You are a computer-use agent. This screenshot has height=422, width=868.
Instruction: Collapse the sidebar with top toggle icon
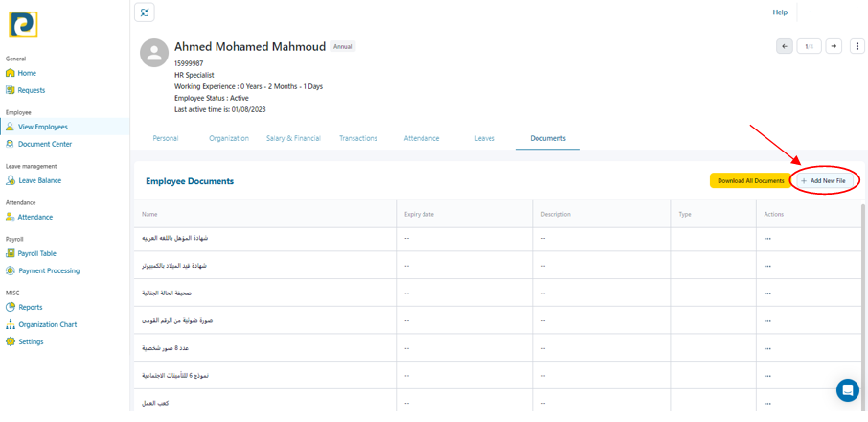pos(145,12)
